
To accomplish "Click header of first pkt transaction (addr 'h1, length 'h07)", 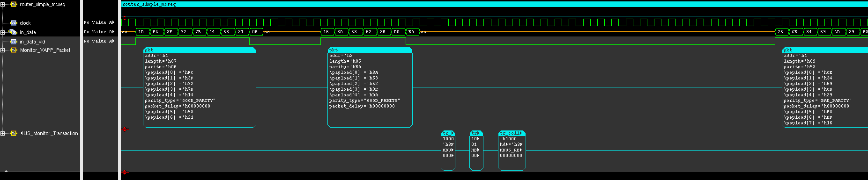I will coord(200,50).
